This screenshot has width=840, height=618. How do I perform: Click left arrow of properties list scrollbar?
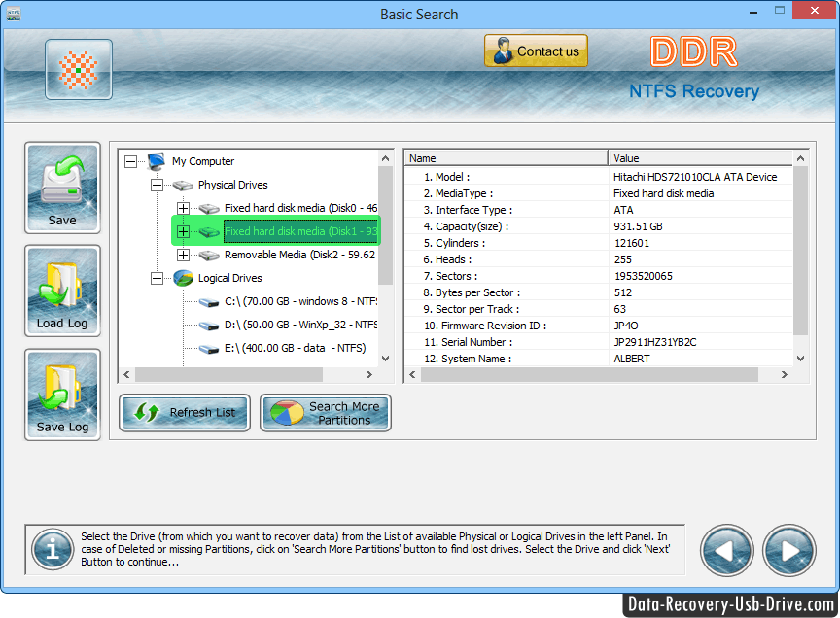point(412,375)
